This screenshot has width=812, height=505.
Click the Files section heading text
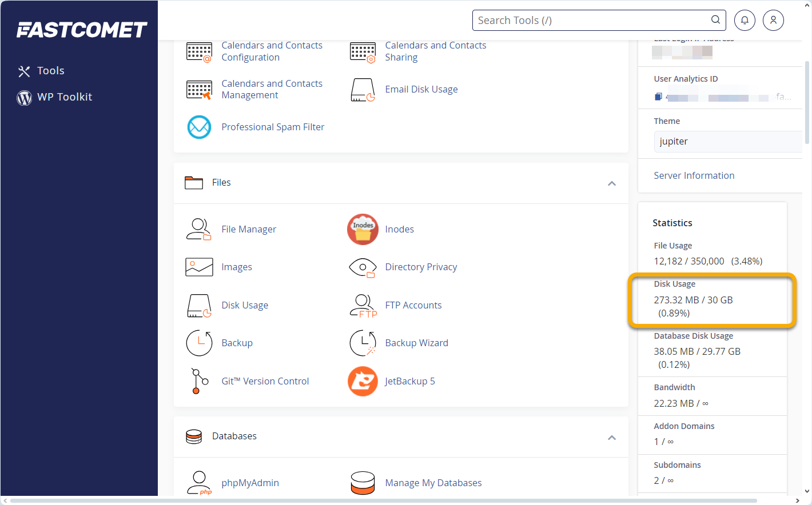[221, 182]
